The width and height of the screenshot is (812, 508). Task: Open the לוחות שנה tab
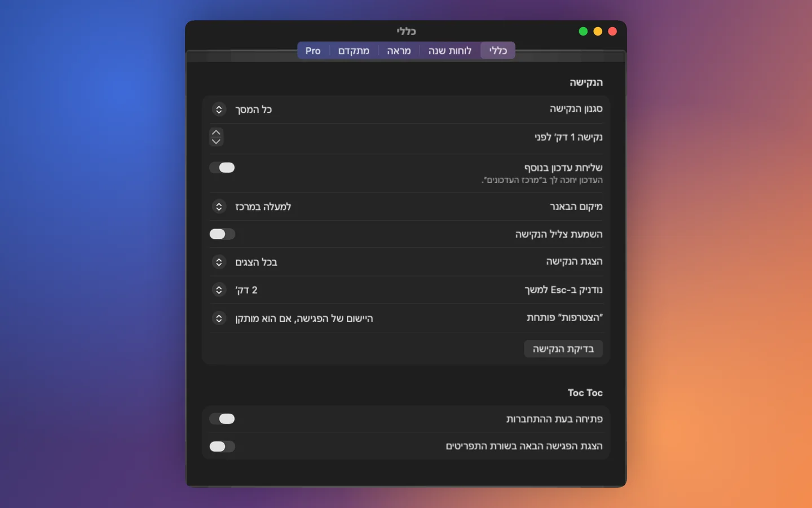(449, 51)
